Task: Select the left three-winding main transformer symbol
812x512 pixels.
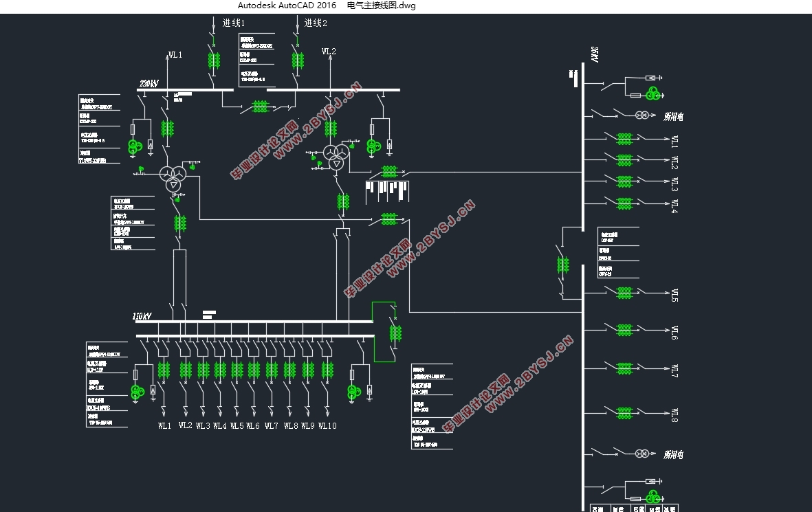Action: pos(173,179)
